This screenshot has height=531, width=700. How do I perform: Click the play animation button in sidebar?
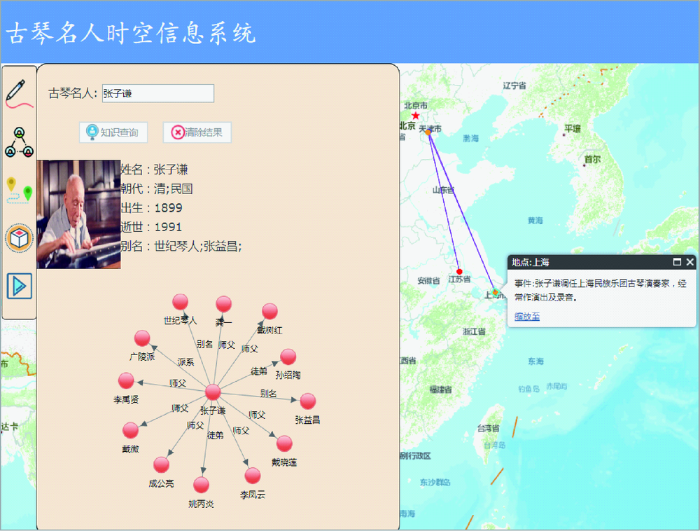[19, 286]
